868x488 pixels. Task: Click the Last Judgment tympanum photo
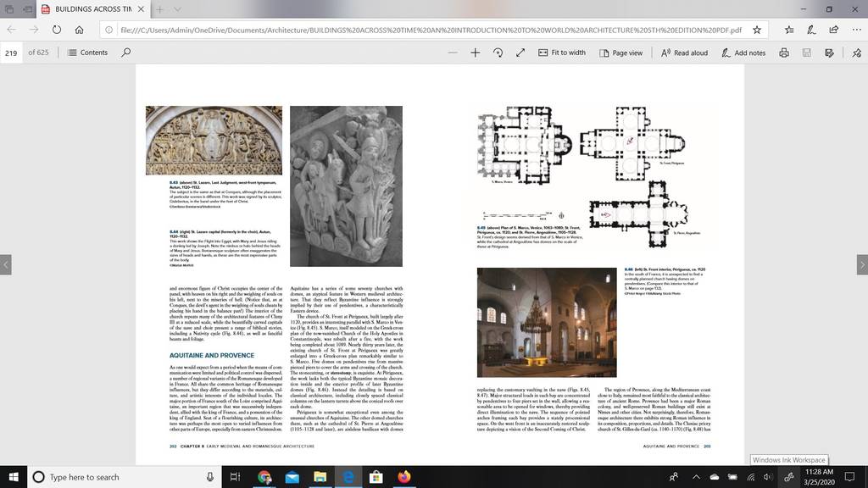(214, 141)
